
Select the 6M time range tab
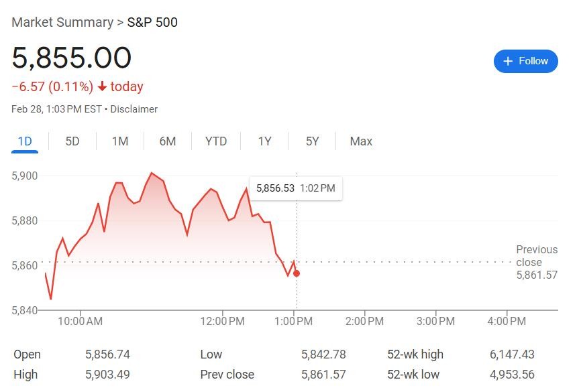(x=168, y=141)
